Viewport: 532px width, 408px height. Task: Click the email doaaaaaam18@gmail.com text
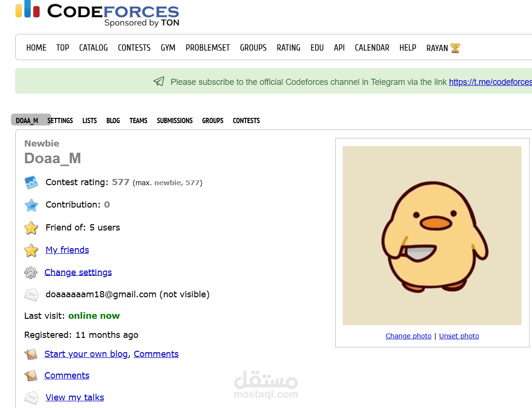pyautogui.click(x=101, y=294)
